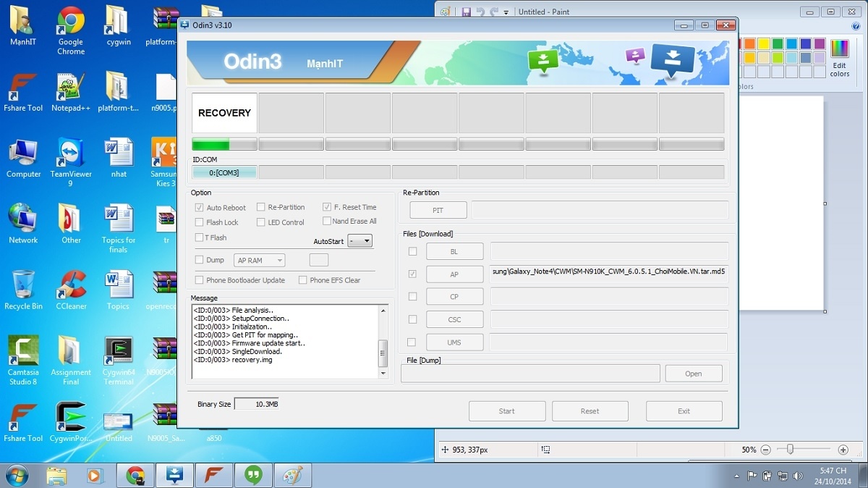Click the Paint zoom slider handle
Screen dimensions: 868x488
point(790,450)
